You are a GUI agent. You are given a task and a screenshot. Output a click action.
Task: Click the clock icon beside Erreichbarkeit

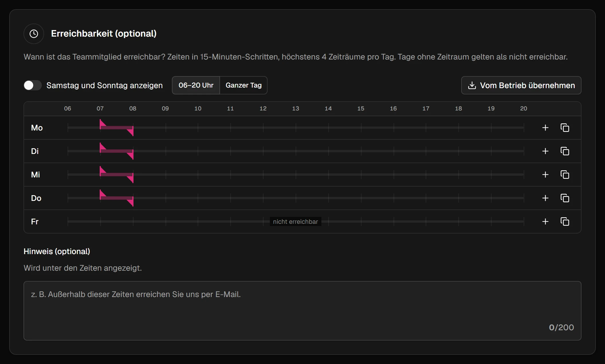[34, 34]
